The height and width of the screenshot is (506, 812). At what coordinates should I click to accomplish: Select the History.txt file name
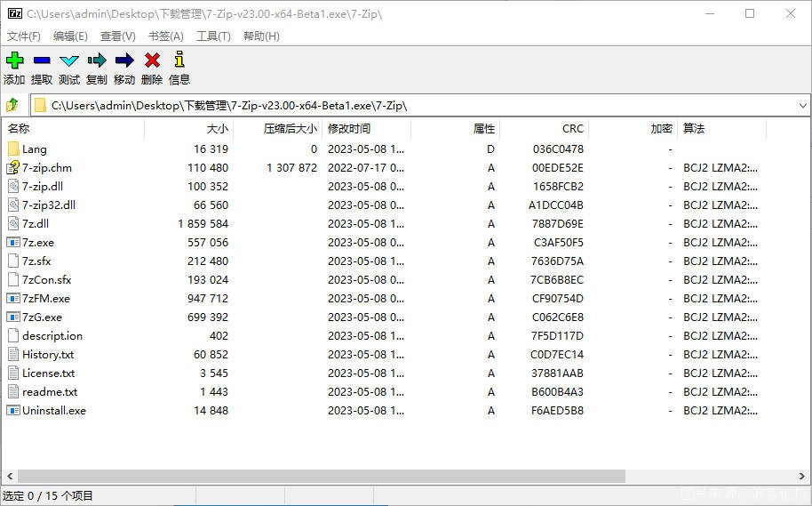(x=48, y=354)
